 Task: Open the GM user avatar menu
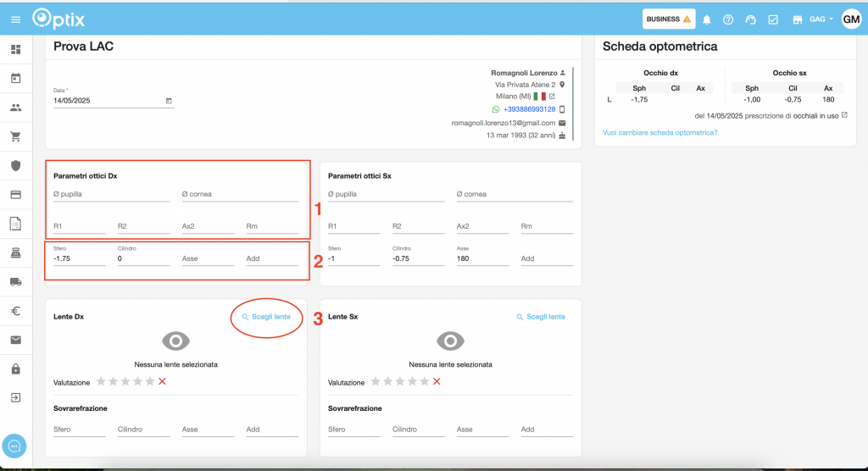[x=851, y=19]
